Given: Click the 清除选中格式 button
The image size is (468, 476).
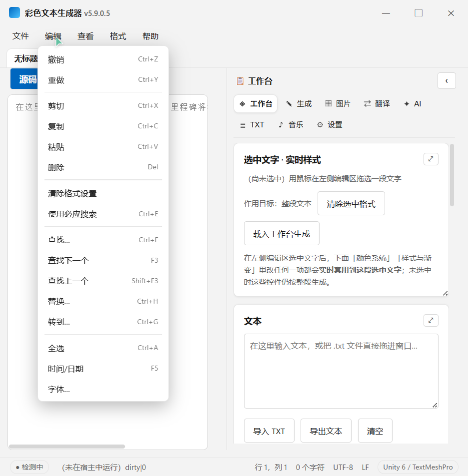Looking at the screenshot, I should [x=351, y=203].
